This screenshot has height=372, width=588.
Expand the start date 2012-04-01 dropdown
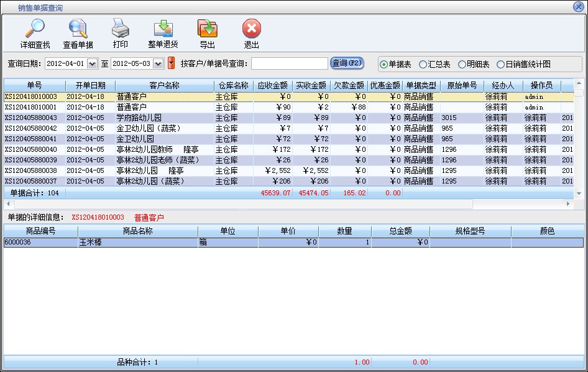(x=93, y=63)
